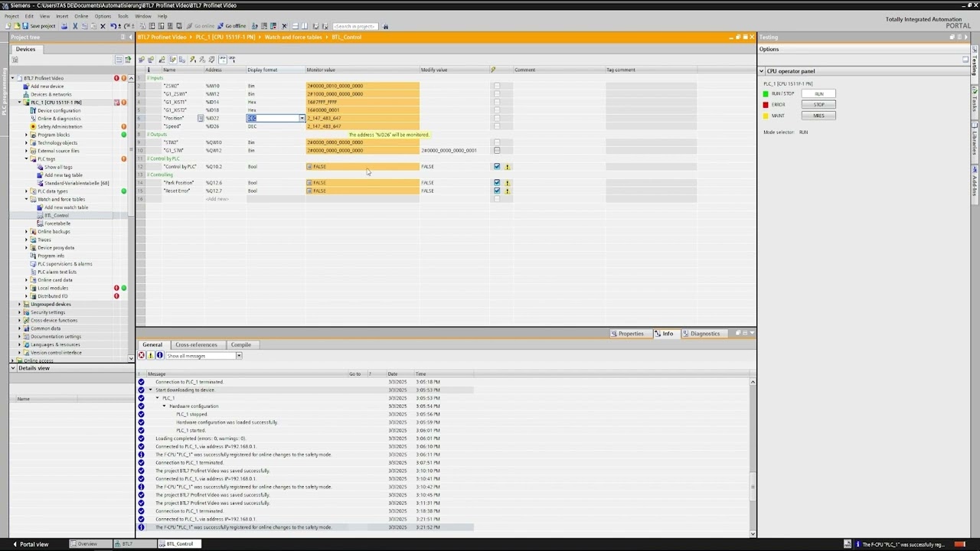Open the Project menu

(11, 16)
